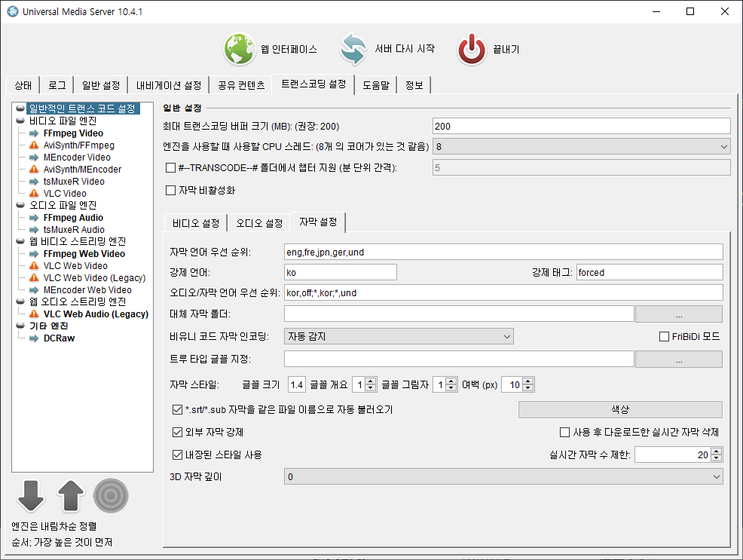Click the red power quit icon
Image resolution: width=743 pixels, height=560 pixels.
[x=472, y=49]
